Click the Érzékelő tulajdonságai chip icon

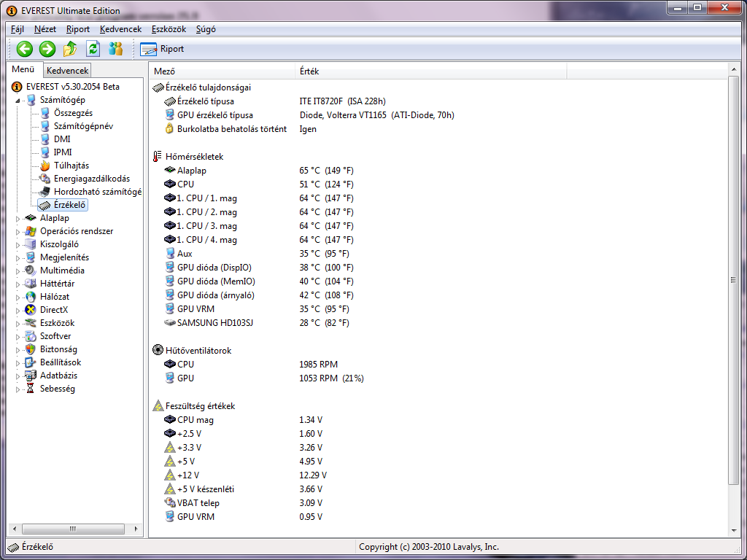(x=158, y=87)
